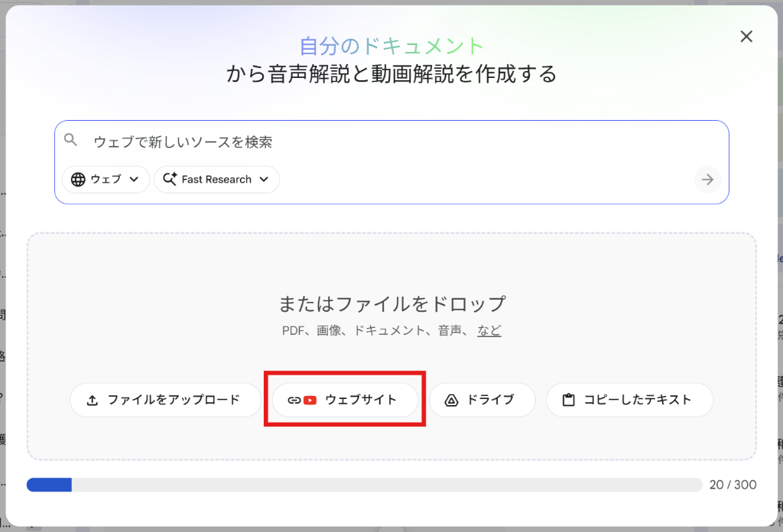Screen dimensions: 783x532
Task: Click the clipboard icon for copied text
Action: pos(568,400)
